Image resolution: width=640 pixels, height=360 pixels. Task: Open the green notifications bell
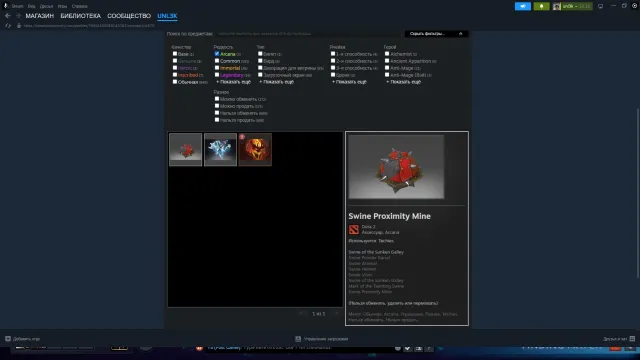pyautogui.click(x=541, y=6)
